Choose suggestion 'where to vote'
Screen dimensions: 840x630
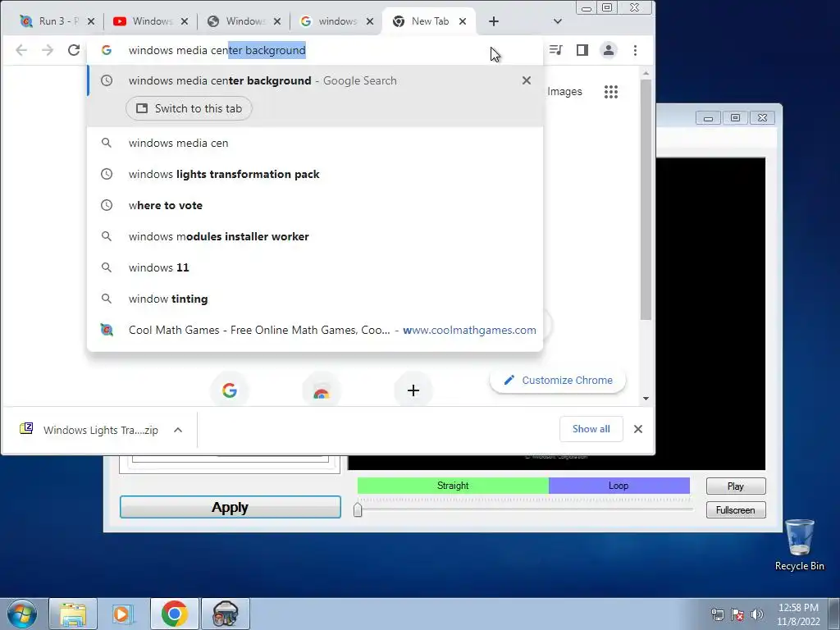(315, 205)
